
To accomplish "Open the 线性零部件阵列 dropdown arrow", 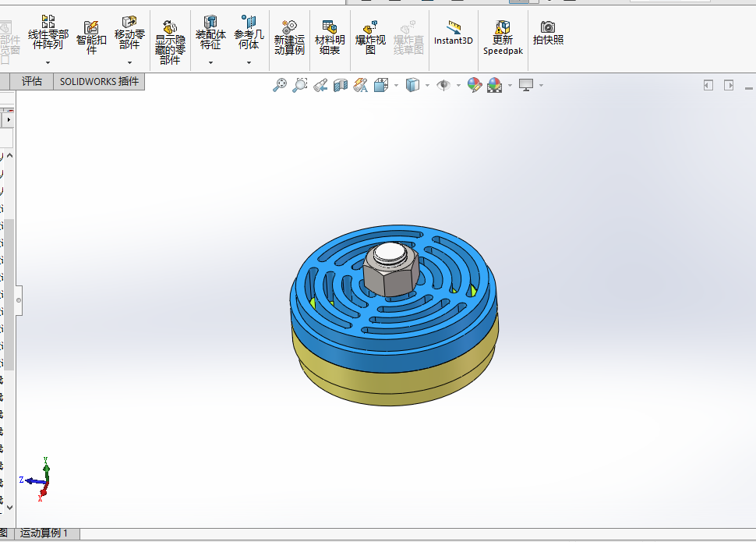I will 48,62.
